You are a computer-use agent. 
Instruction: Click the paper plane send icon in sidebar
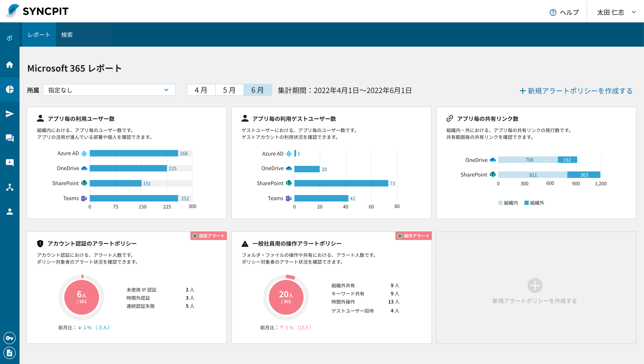pos(10,114)
